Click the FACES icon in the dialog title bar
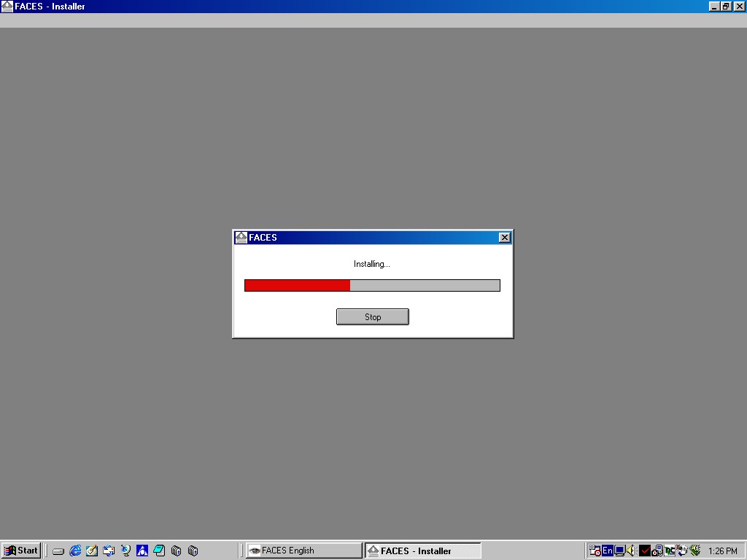747x560 pixels. click(x=241, y=237)
